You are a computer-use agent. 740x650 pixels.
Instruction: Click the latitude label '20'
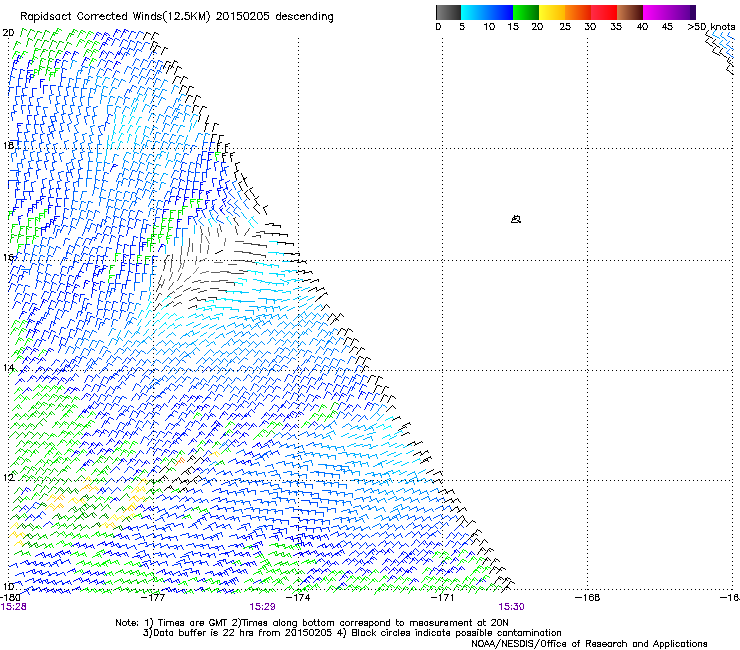pyautogui.click(x=8, y=33)
